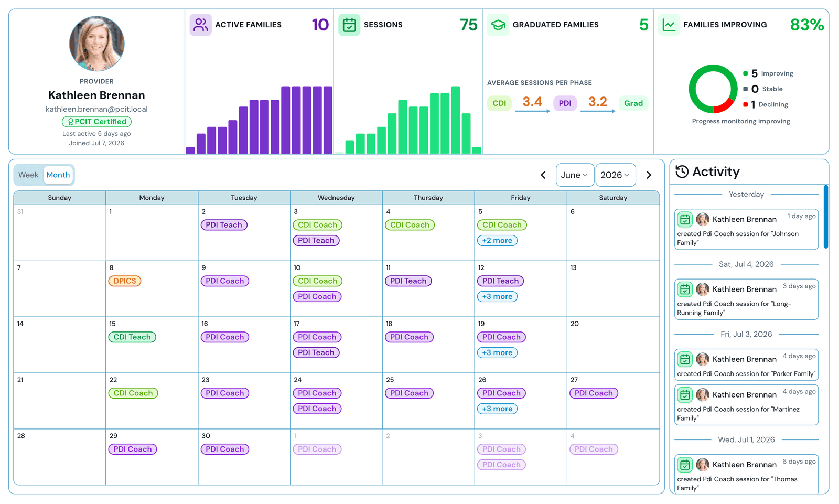Viewport: 839px width, 504px height.
Task: Open the PDI Teach session on June 2
Action: tap(224, 225)
